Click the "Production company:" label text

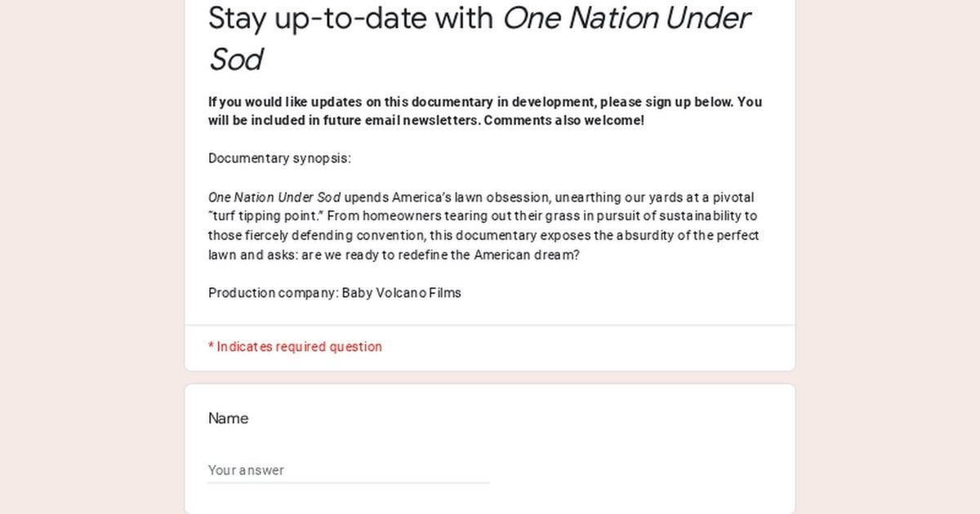click(x=273, y=293)
